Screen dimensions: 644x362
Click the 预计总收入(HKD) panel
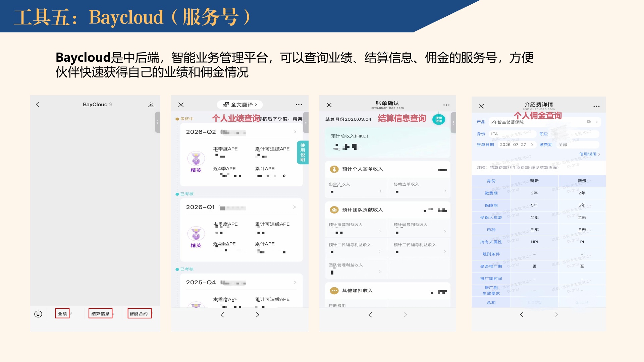388,143
